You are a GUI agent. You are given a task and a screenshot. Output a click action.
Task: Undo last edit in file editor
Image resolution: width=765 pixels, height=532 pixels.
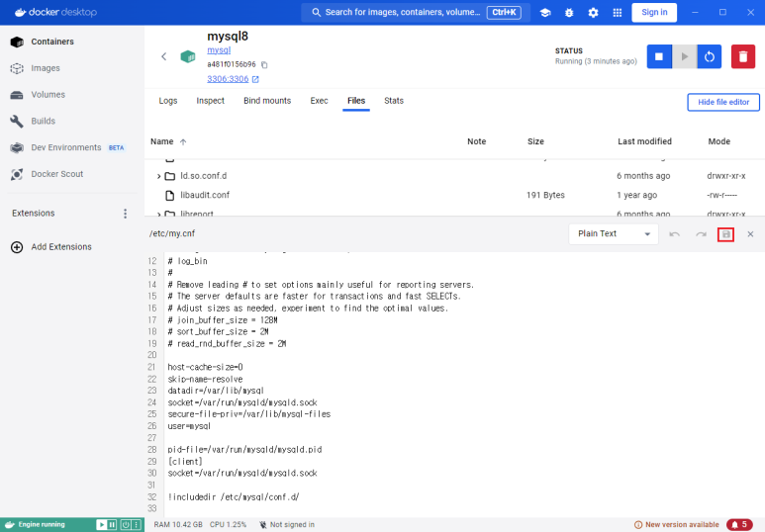tap(674, 234)
